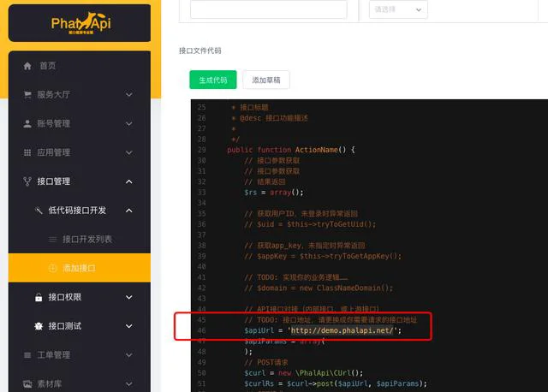This screenshot has height=392, width=548.
Task: Click the 添加接口 plus circle icon
Action: point(52,268)
